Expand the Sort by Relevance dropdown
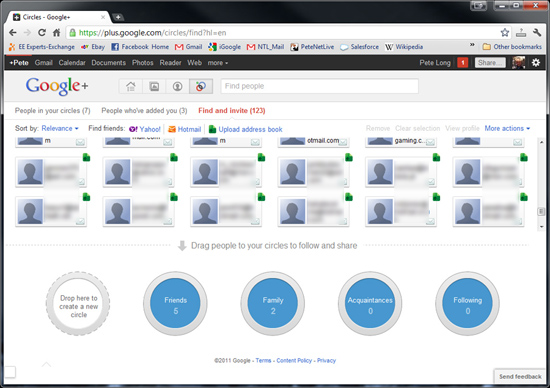550x388 pixels. (60, 128)
